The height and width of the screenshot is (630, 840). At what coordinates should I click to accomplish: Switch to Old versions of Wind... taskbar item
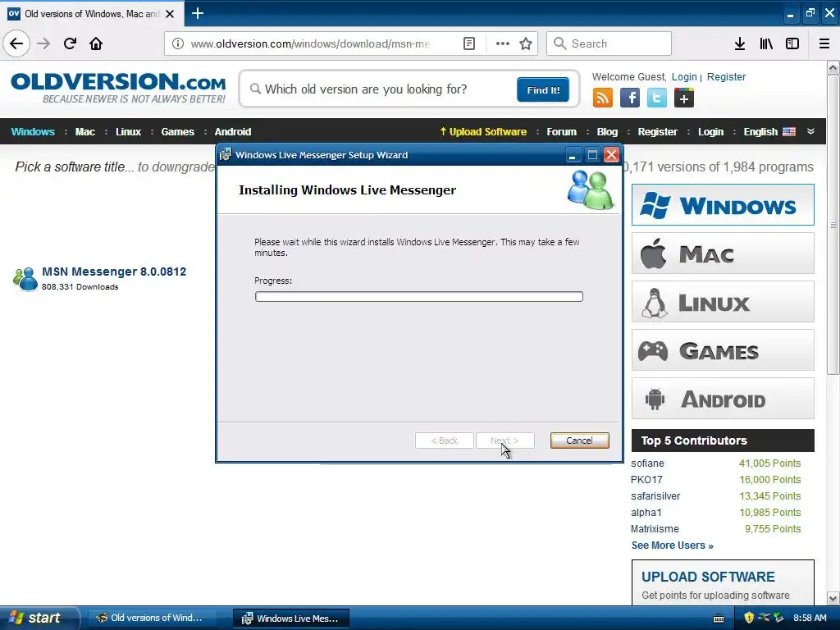(x=152, y=619)
